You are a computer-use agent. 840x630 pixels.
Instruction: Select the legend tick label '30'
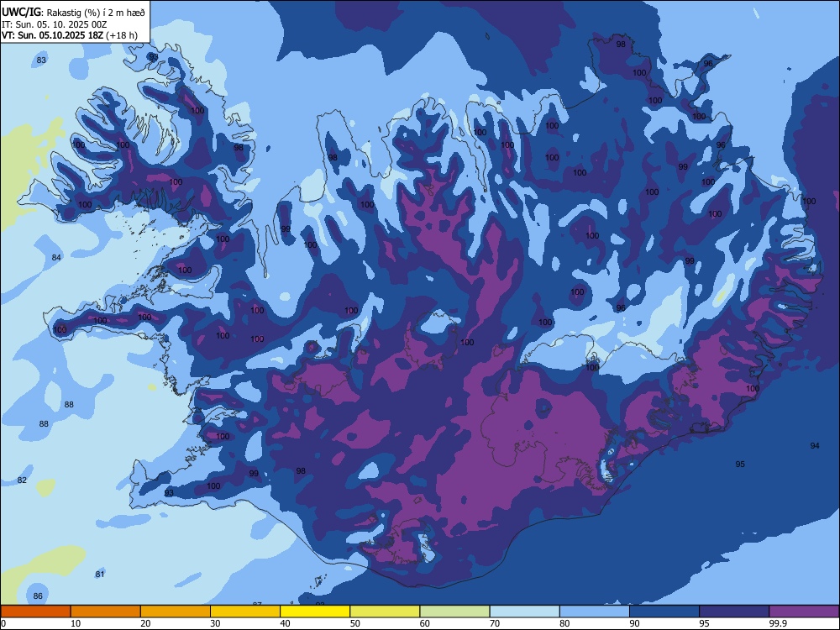(x=215, y=623)
